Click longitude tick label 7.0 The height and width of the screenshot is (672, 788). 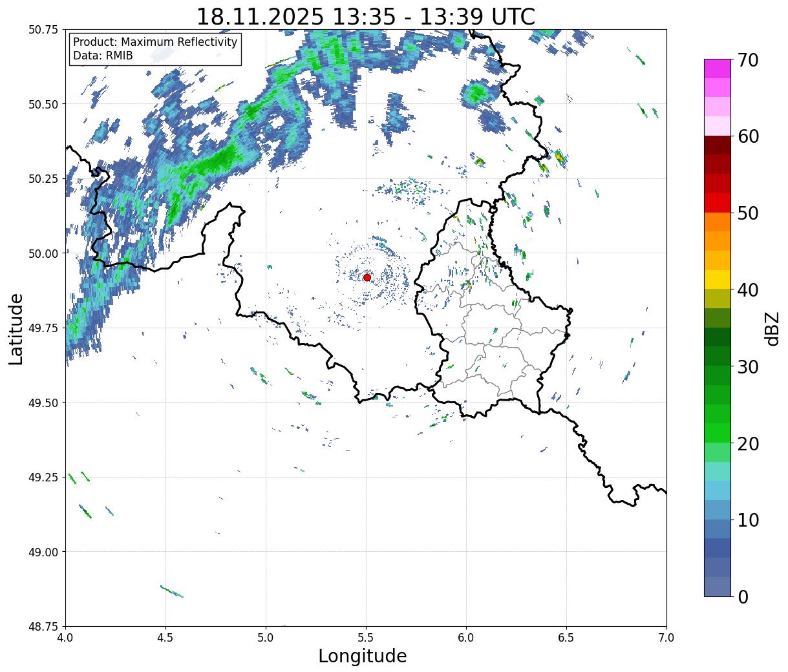tap(666, 637)
